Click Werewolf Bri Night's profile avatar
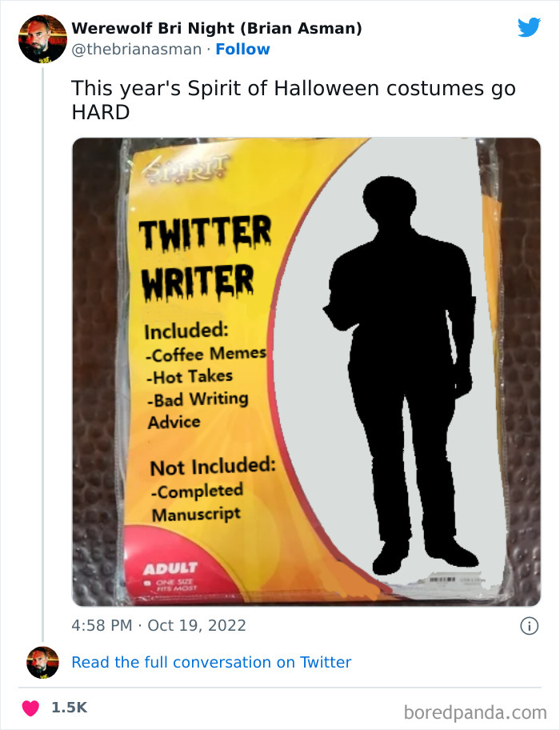 click(42, 38)
